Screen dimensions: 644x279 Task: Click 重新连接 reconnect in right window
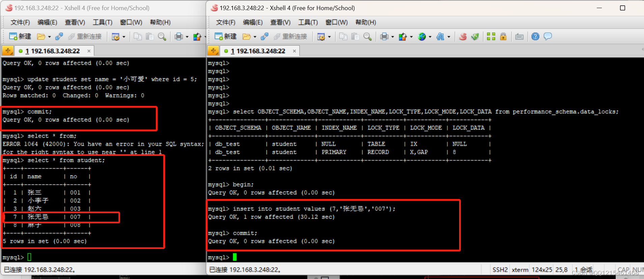tap(290, 36)
